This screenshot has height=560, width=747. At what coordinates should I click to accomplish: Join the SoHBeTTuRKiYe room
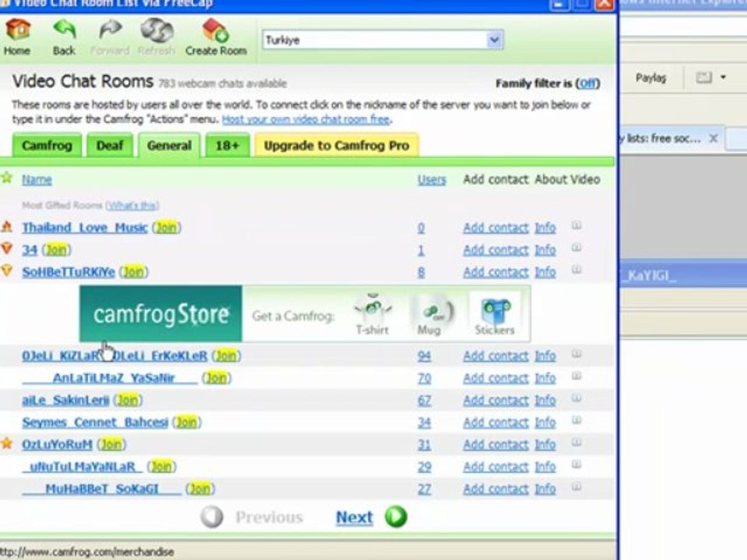click(x=133, y=272)
